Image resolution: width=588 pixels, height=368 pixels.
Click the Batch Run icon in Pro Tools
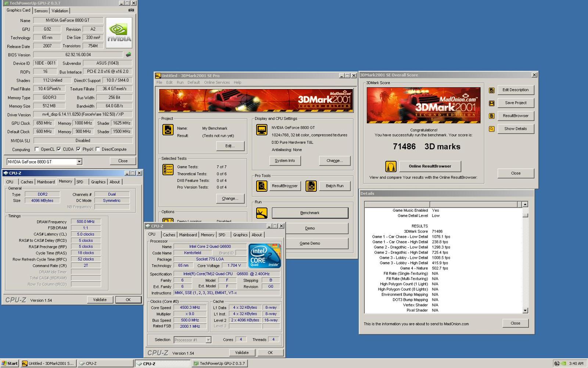pos(311,186)
